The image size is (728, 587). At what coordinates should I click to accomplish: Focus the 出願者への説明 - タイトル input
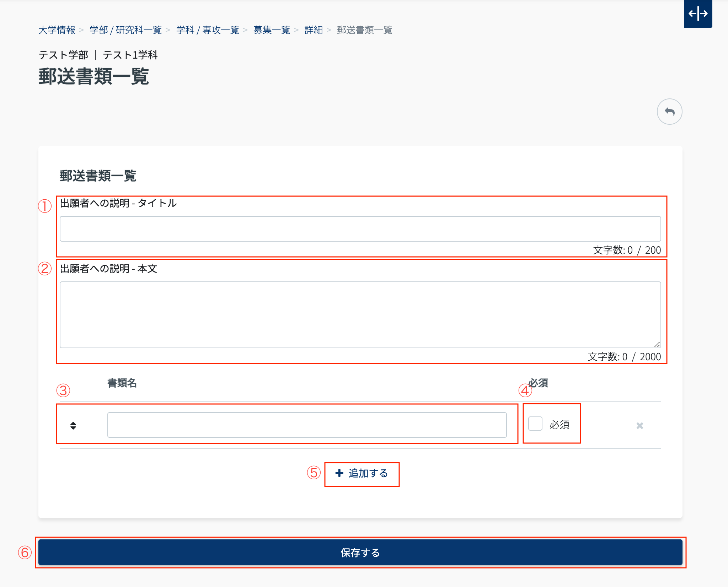click(x=360, y=229)
